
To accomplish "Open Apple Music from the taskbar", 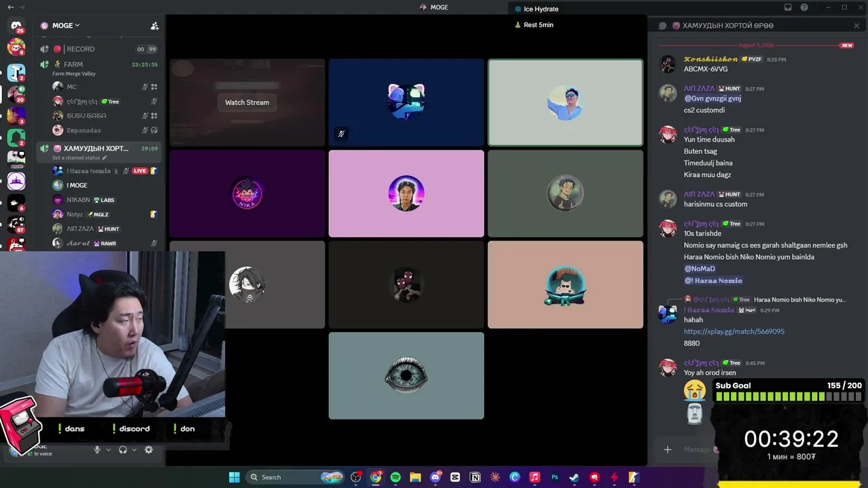I will coord(534,477).
